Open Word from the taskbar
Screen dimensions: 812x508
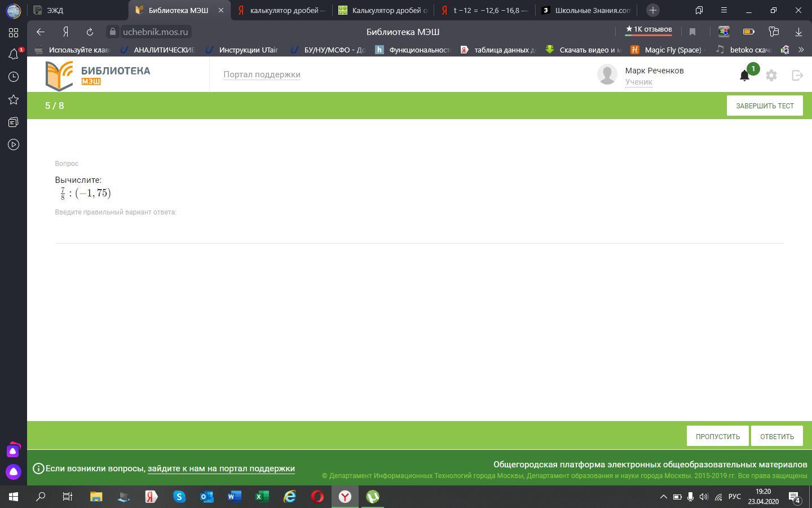click(235, 497)
